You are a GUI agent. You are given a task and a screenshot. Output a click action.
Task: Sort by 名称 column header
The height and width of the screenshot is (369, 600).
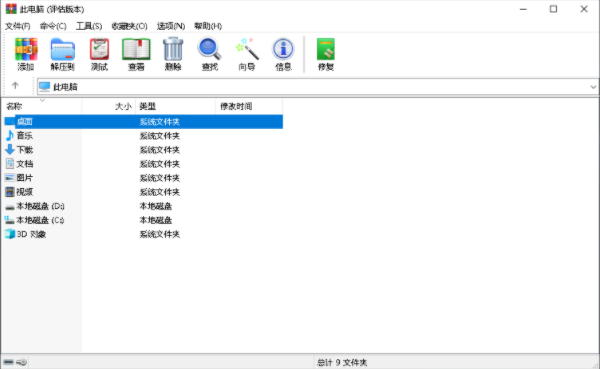(x=41, y=106)
